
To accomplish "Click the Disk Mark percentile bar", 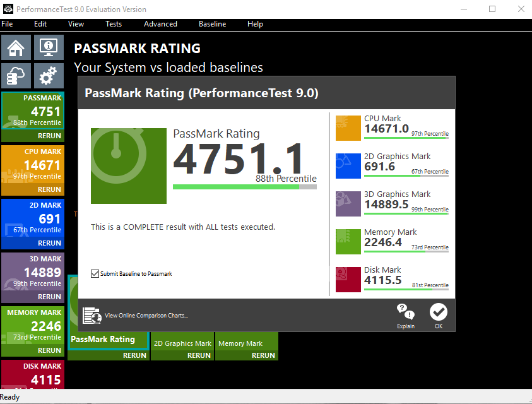I will 406,289.
